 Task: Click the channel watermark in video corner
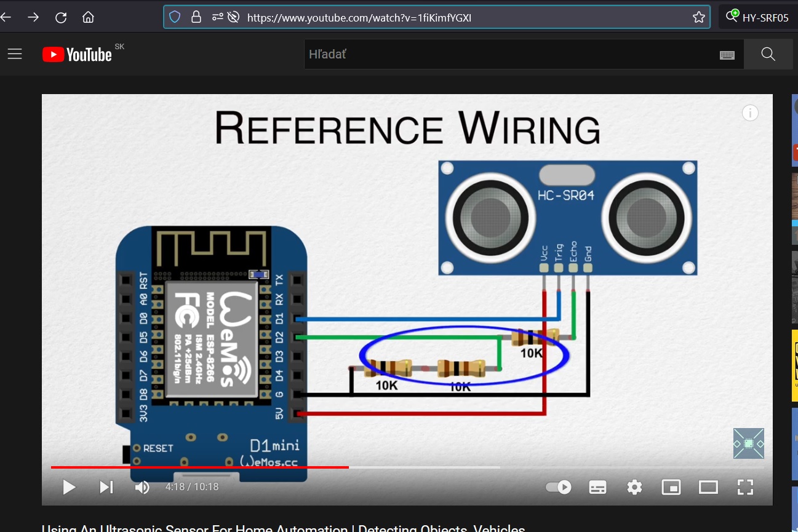[x=749, y=443]
